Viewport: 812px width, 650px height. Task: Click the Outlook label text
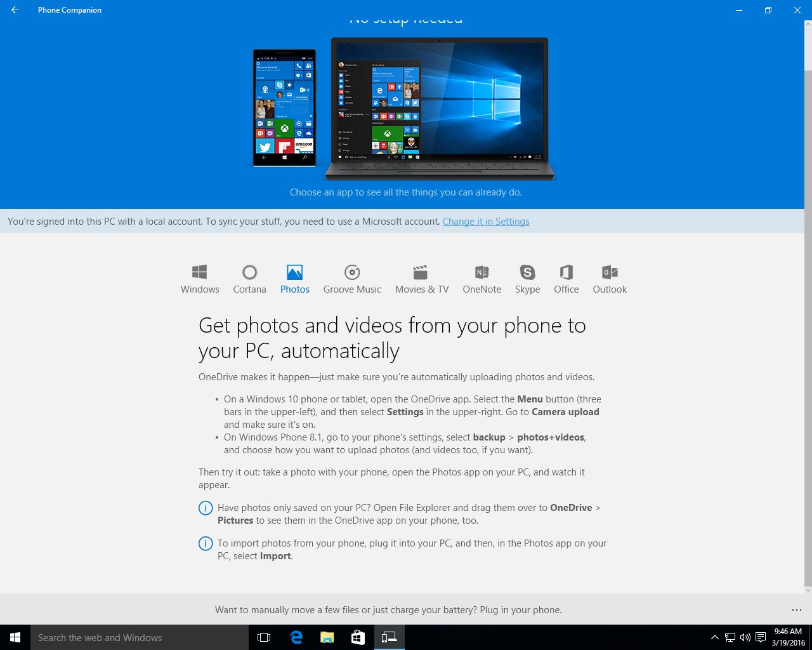610,289
